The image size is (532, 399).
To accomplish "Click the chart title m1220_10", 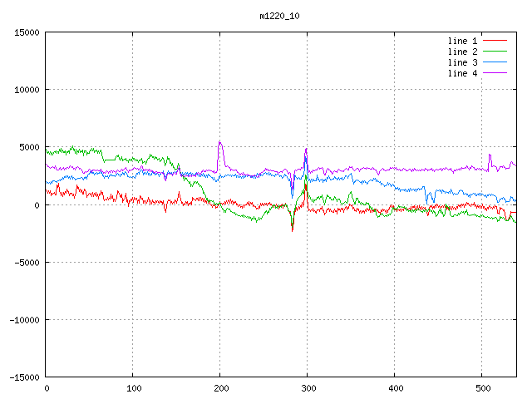I will pos(279,16).
